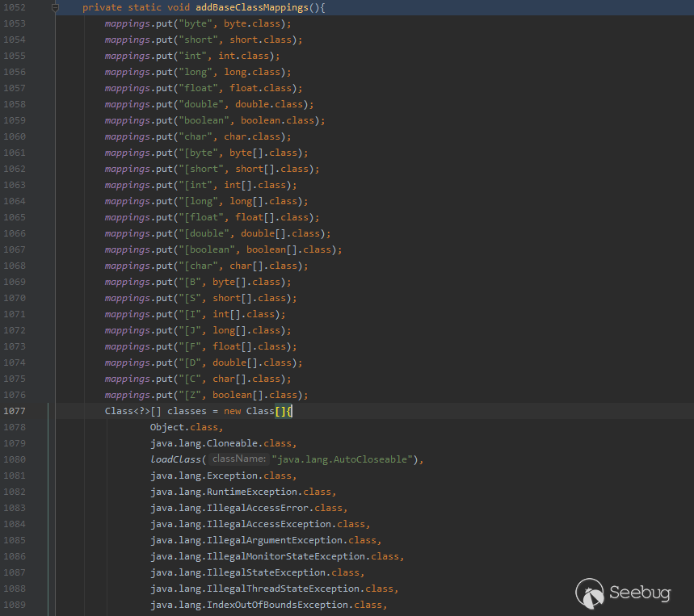Image resolution: width=694 pixels, height=616 pixels.
Task: Click line number 1052 in gutter
Action: coord(15,7)
